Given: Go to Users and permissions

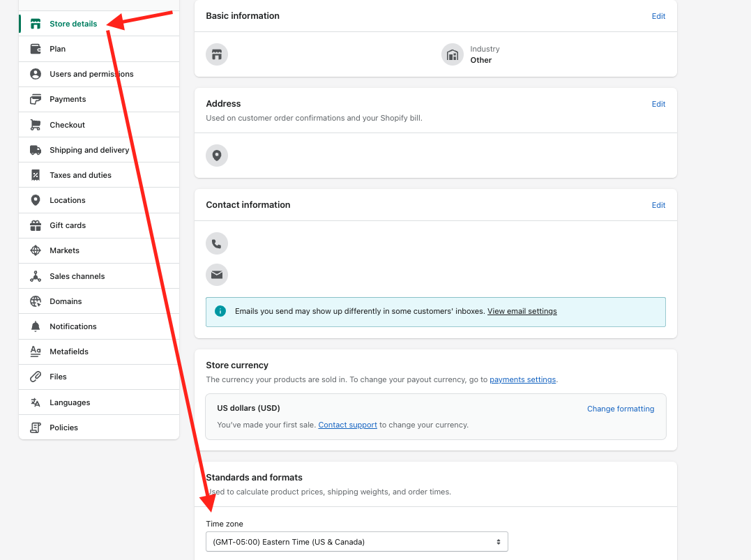Looking at the screenshot, I should pyautogui.click(x=98, y=74).
